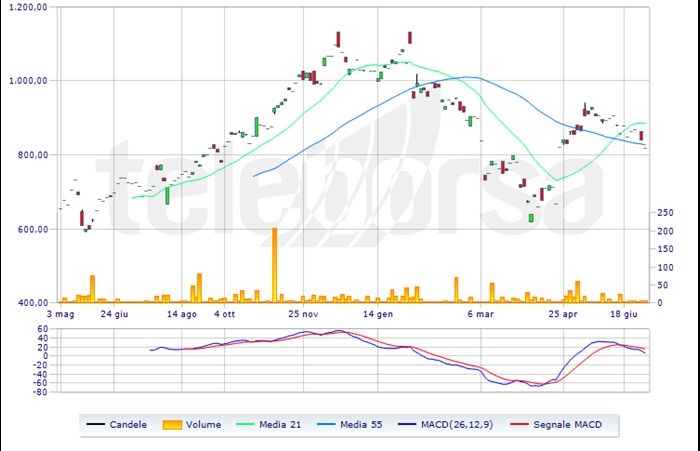Click the tallest orange volume bar
This screenshot has height=451, width=700.
point(275,265)
